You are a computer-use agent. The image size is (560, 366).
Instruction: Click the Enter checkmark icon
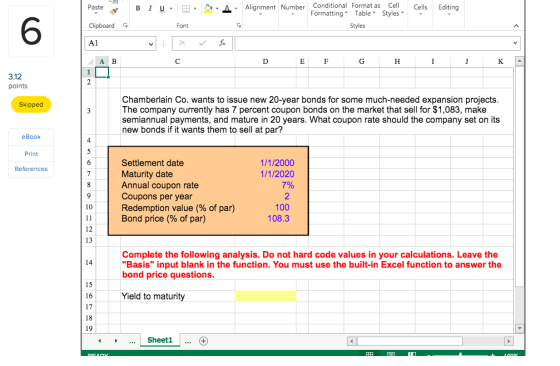click(202, 43)
